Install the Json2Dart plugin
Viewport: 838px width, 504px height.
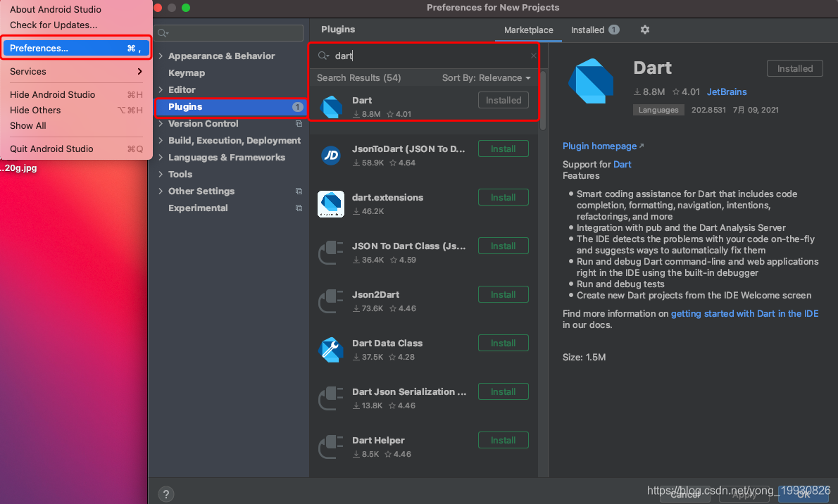coord(504,294)
